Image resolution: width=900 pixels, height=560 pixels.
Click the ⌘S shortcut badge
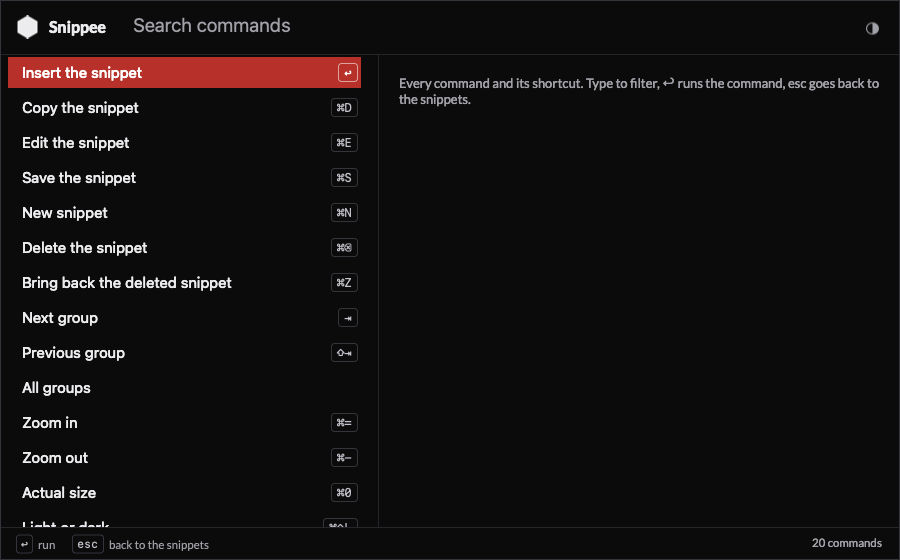[x=344, y=178]
